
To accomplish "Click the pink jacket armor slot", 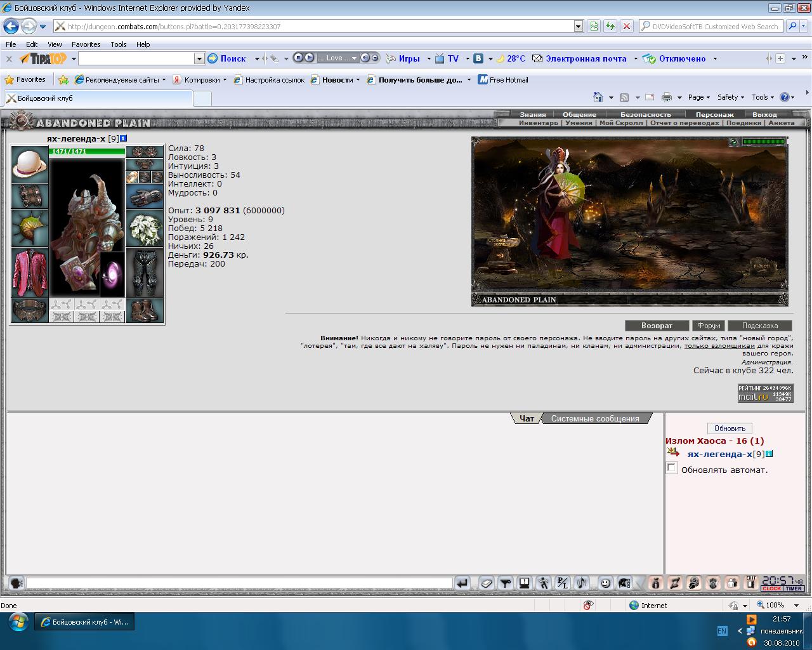I will [30, 272].
